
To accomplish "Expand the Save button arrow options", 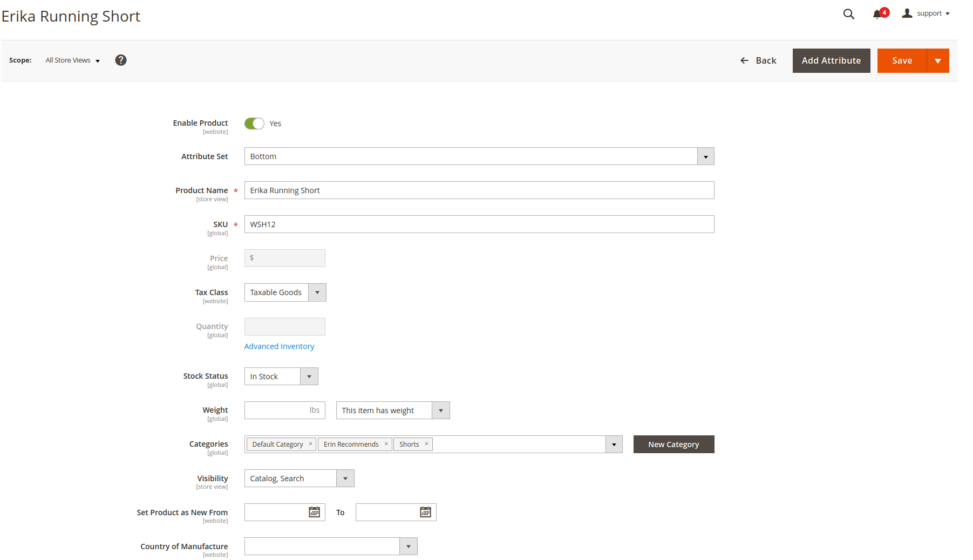I will 938,60.
